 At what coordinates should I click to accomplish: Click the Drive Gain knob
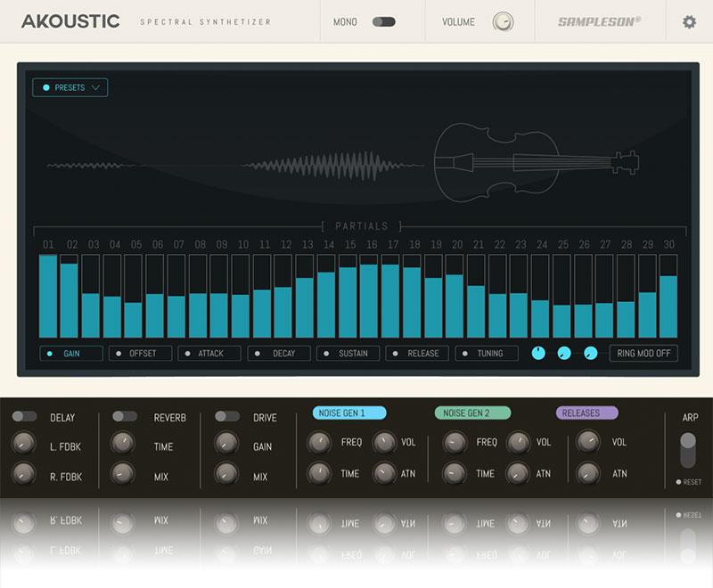click(x=227, y=443)
